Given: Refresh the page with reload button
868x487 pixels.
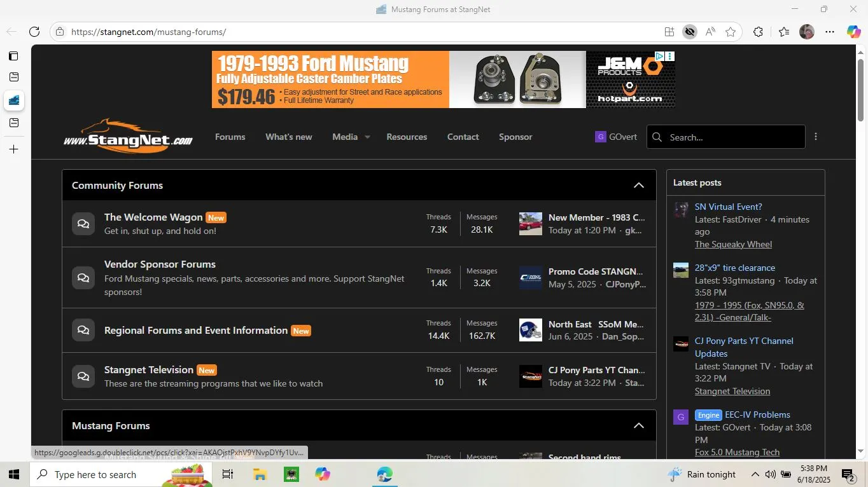Looking at the screenshot, I should coord(34,32).
